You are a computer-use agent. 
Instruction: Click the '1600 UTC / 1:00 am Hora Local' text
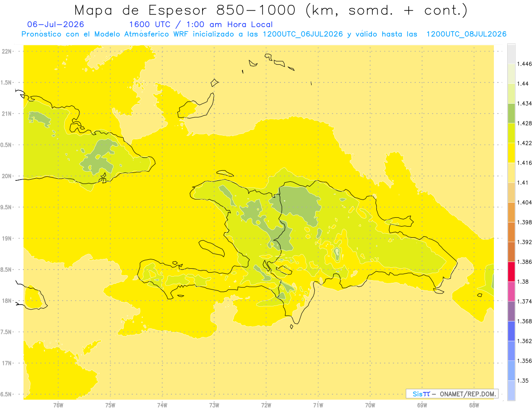pyautogui.click(x=200, y=24)
